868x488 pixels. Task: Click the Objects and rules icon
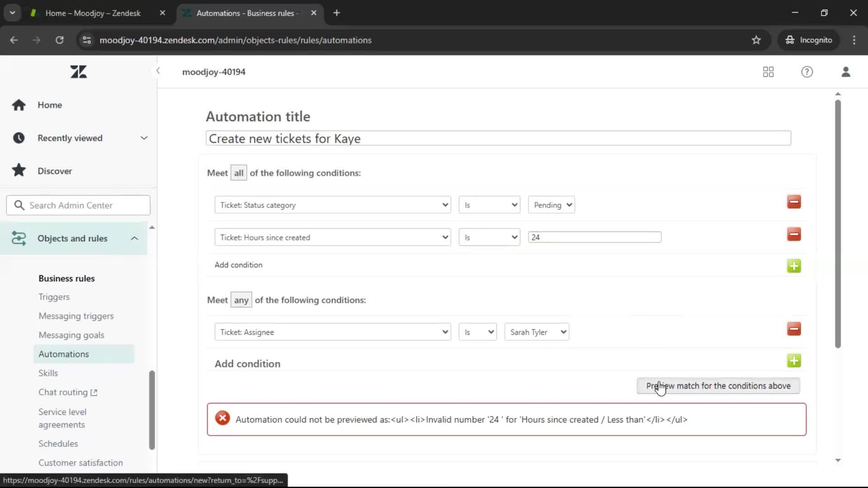19,238
